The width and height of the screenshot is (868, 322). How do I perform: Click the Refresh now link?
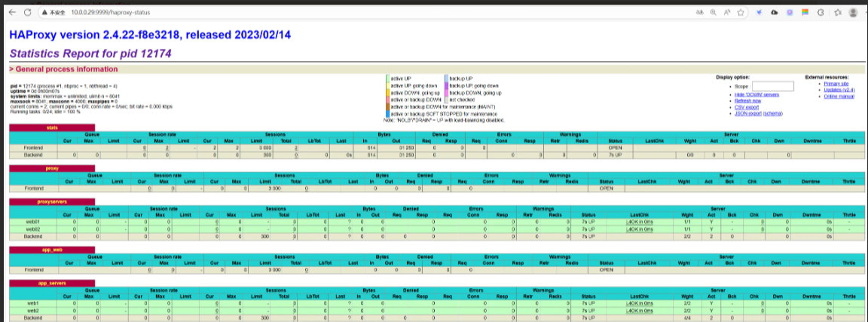747,101
